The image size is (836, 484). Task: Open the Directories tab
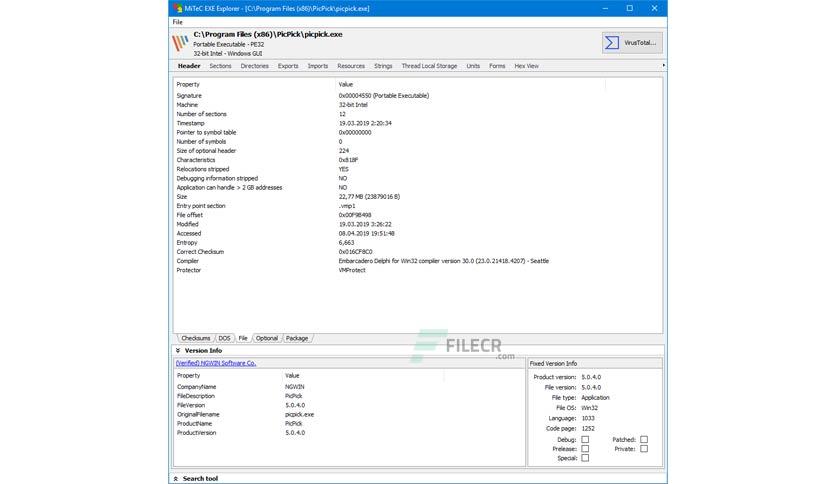(x=254, y=66)
